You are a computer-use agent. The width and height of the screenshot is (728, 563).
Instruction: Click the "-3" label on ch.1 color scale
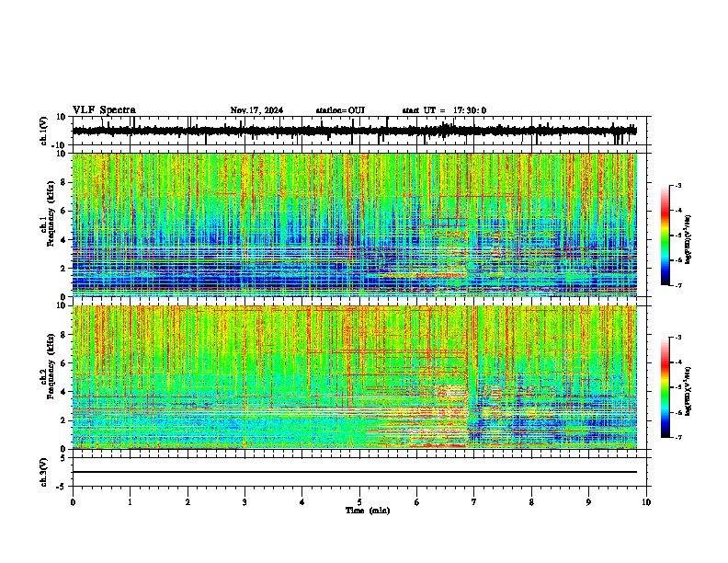click(x=677, y=185)
